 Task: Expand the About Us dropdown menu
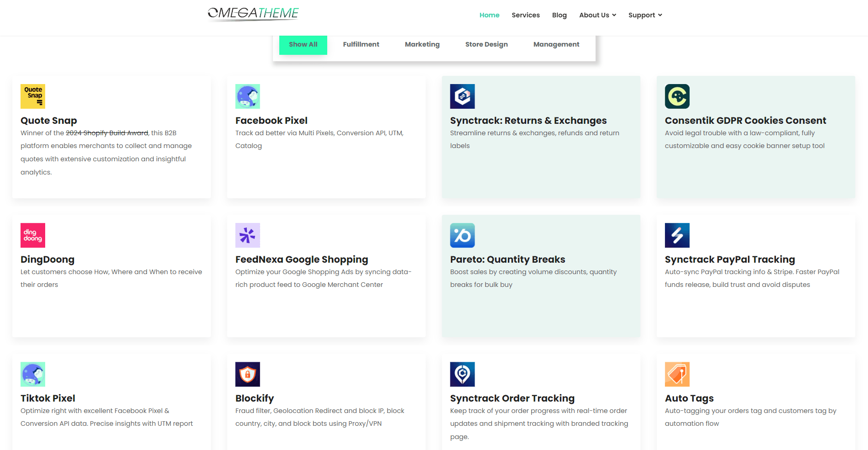[x=597, y=15]
